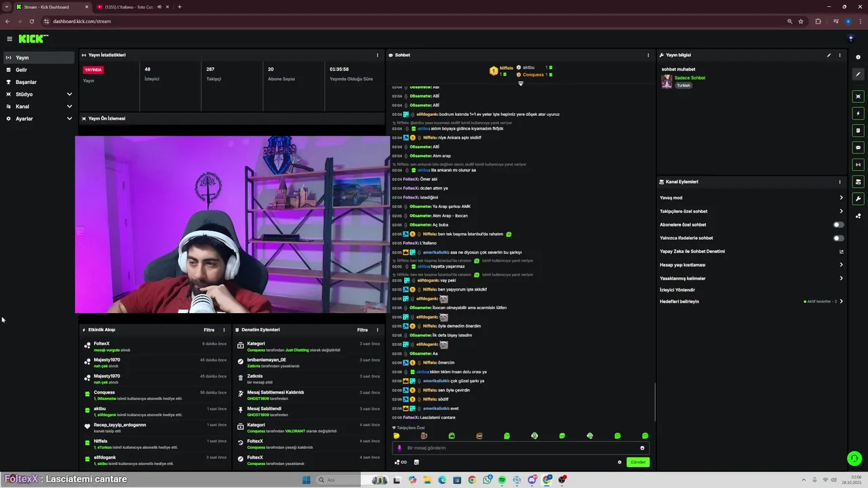The height and width of the screenshot is (488, 868).
Task: Toggle broadcast signal widget icon in right sidebar
Action: 858,164
